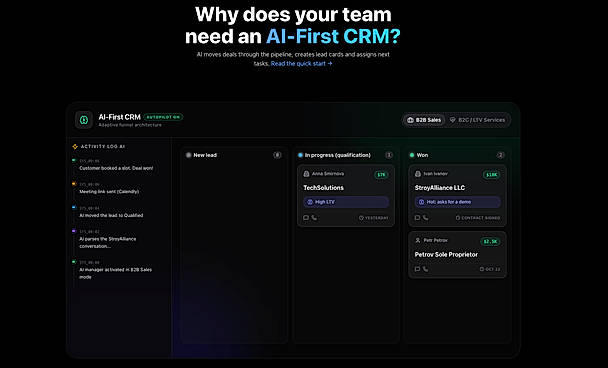Click the Adaptive funnel architecture subtitle
Image resolution: width=608 pixels, height=368 pixels.
coord(130,125)
